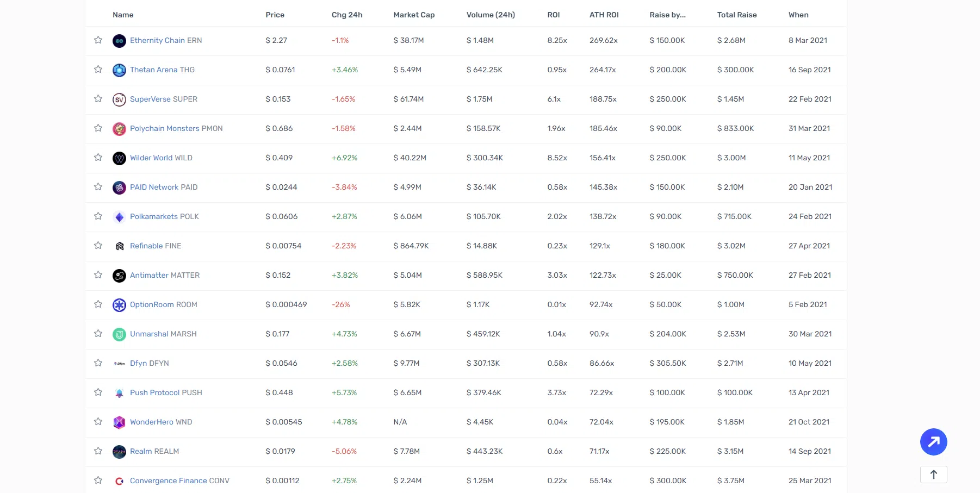
Task: Toggle the star next to Wilder World
Action: [98, 158]
